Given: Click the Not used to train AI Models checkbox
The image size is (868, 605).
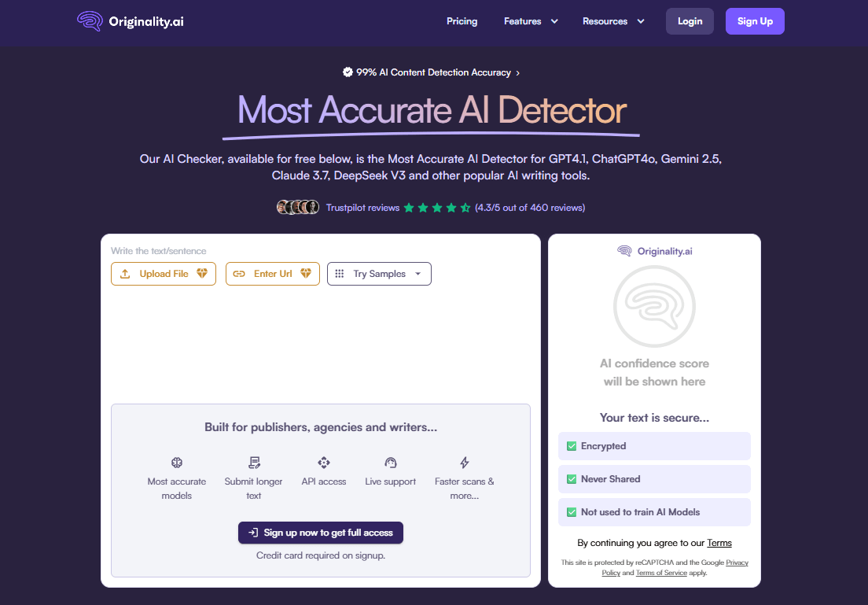Looking at the screenshot, I should click(572, 512).
